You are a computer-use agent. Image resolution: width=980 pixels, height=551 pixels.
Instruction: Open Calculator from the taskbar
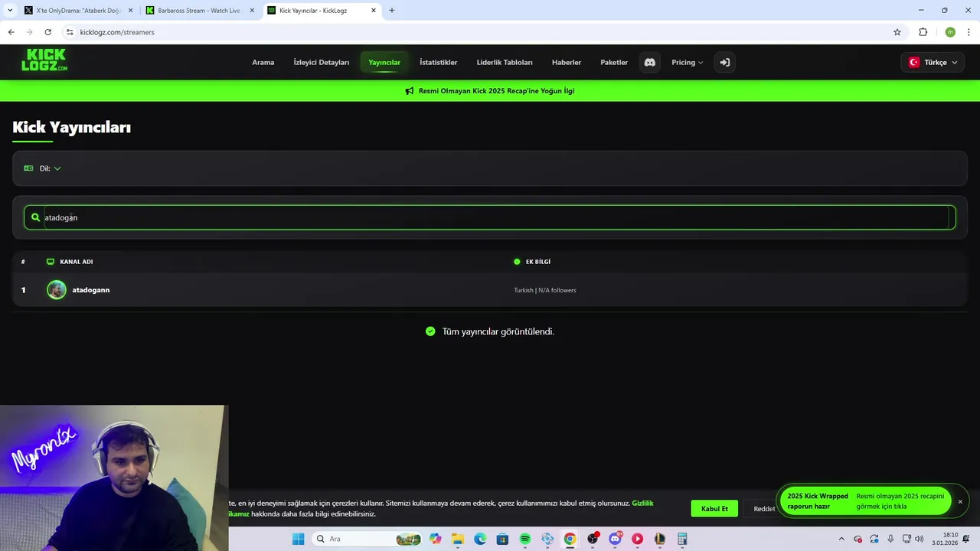(x=682, y=539)
